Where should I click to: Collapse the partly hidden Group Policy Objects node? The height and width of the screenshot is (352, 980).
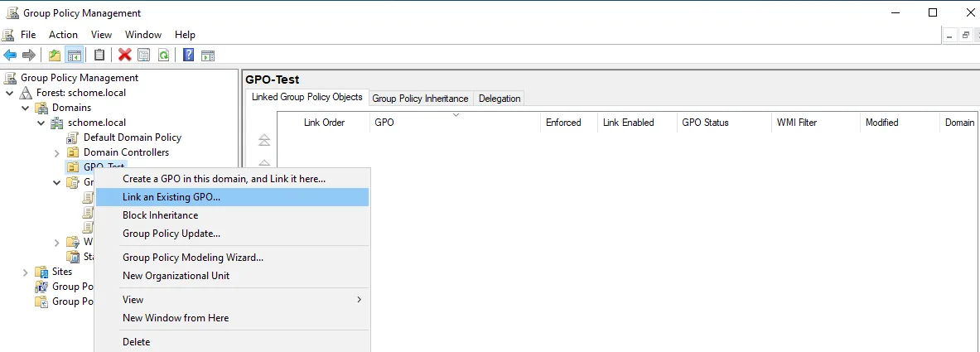tap(56, 182)
